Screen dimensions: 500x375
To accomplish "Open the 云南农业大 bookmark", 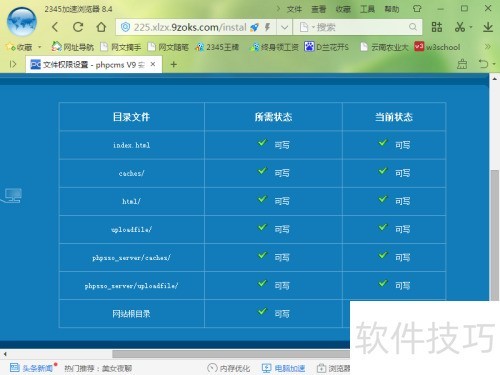I will click(384, 47).
